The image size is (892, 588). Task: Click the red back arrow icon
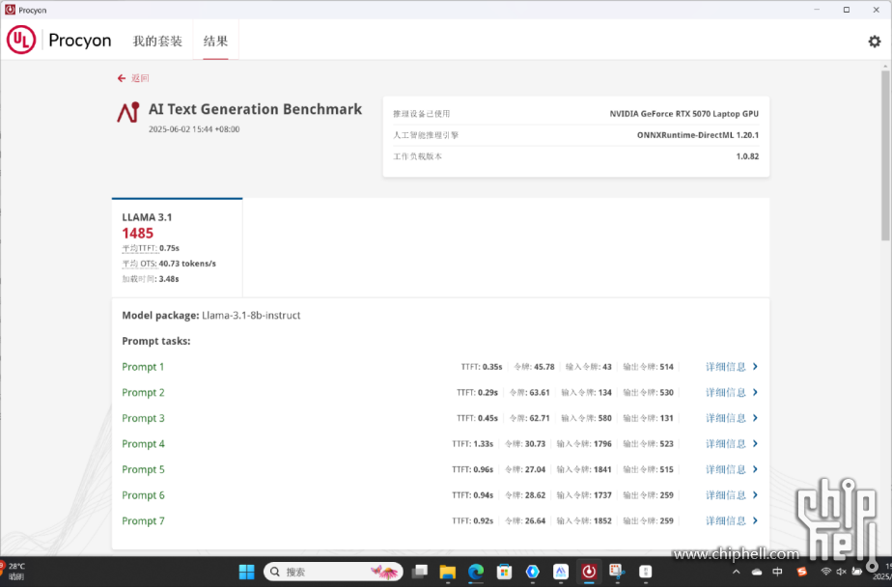pos(122,78)
